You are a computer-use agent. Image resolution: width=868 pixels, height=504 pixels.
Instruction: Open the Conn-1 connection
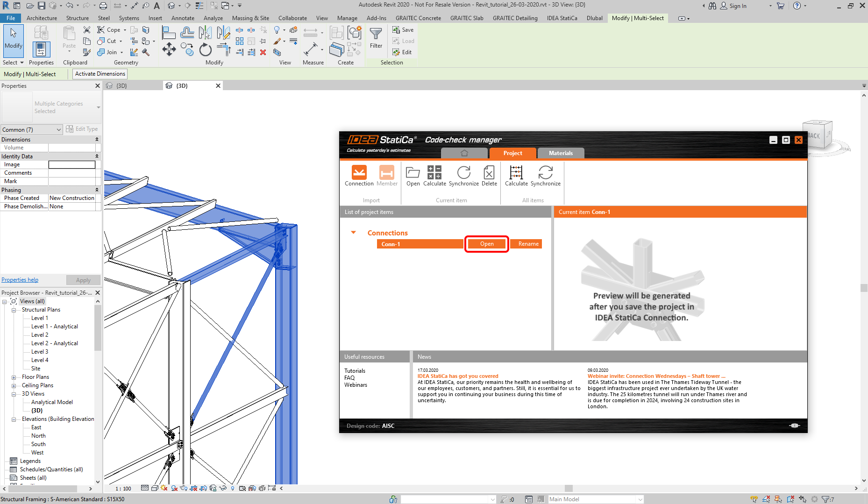[486, 244]
